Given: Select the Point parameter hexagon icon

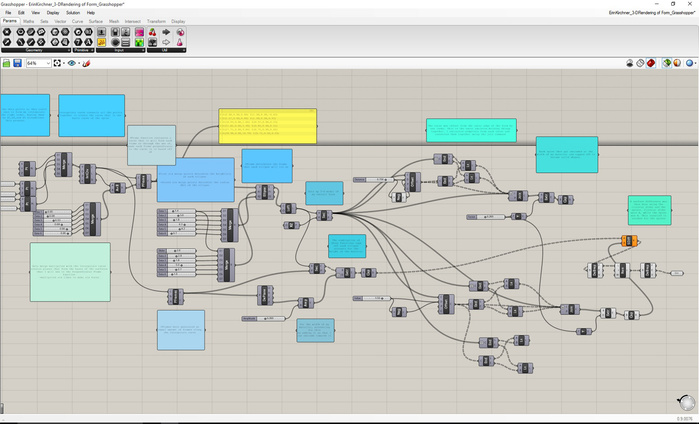Looking at the screenshot, I should [7, 32].
